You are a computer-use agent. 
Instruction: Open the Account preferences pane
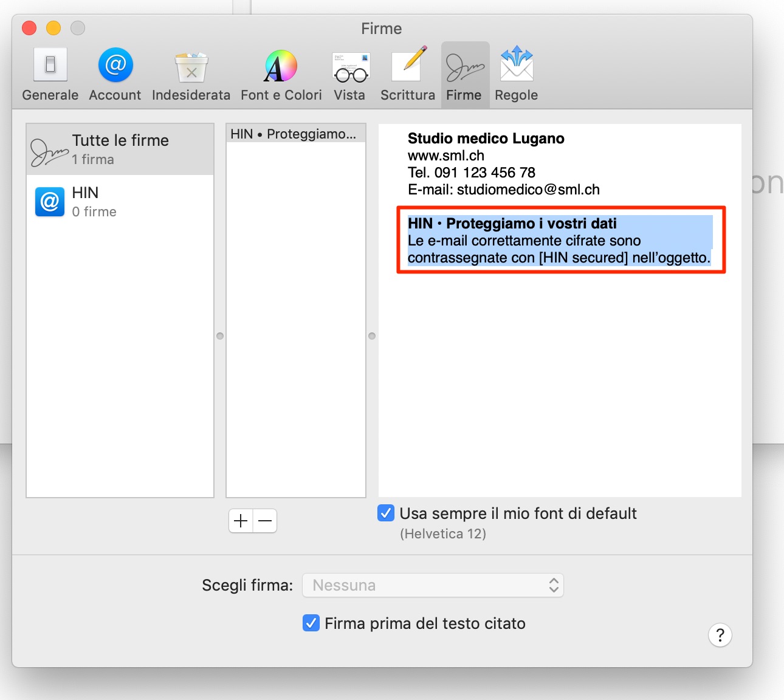(115, 75)
